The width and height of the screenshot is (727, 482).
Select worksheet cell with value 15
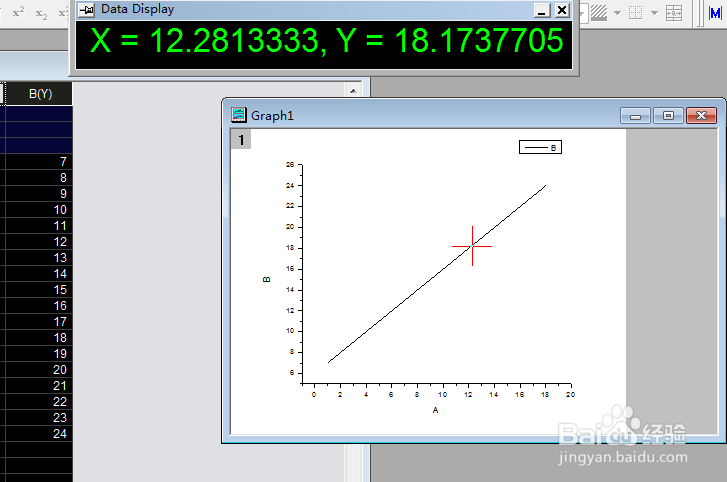[x=39, y=290]
